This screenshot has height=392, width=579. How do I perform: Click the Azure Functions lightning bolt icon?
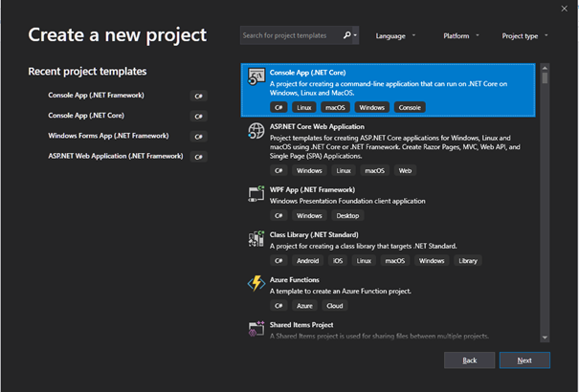tap(256, 284)
